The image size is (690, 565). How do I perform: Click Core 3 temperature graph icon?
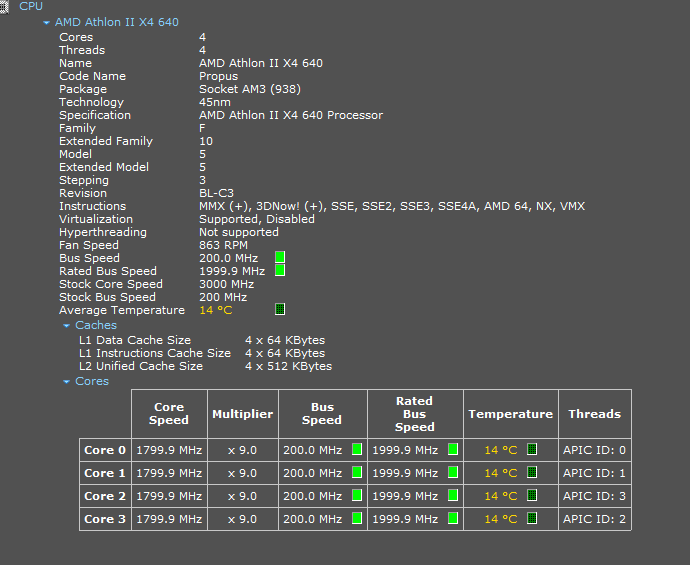532,518
